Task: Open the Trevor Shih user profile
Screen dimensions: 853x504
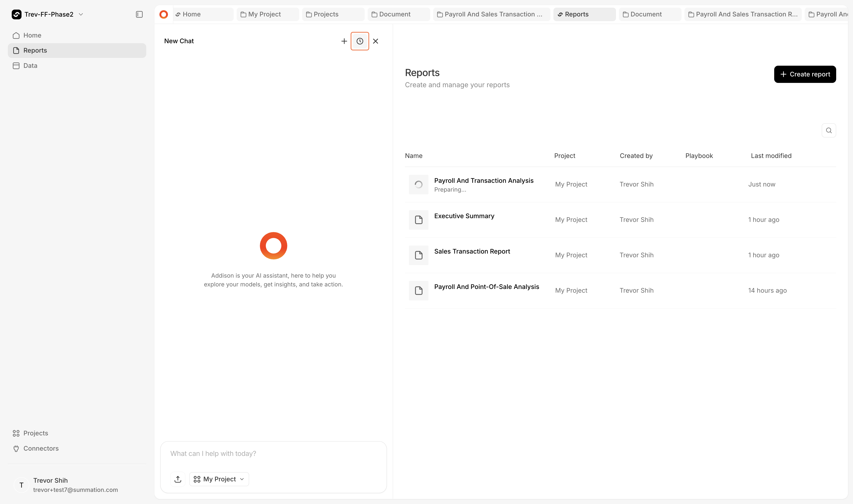Action: (77, 485)
